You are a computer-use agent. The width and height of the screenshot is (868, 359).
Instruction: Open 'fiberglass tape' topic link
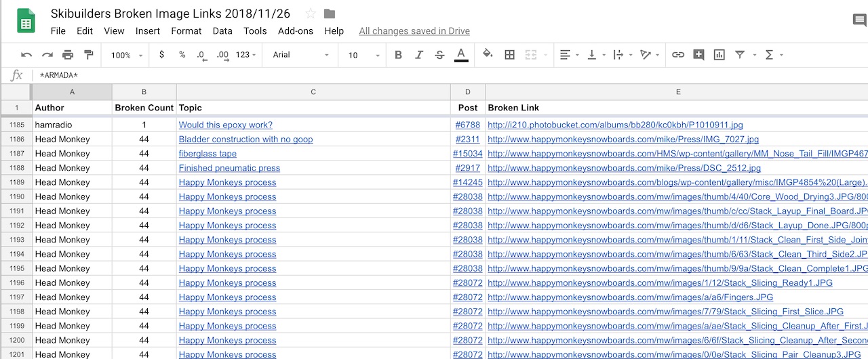pyautogui.click(x=208, y=153)
